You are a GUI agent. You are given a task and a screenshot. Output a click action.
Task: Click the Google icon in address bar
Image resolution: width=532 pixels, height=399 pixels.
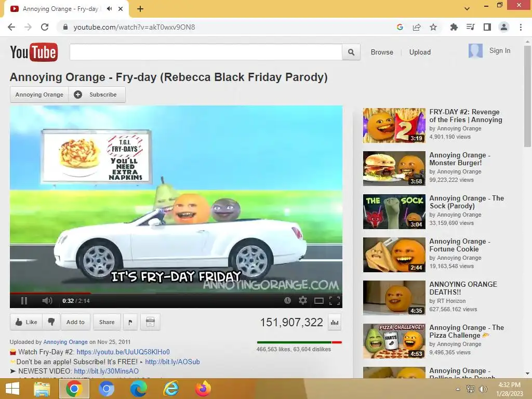click(x=400, y=27)
